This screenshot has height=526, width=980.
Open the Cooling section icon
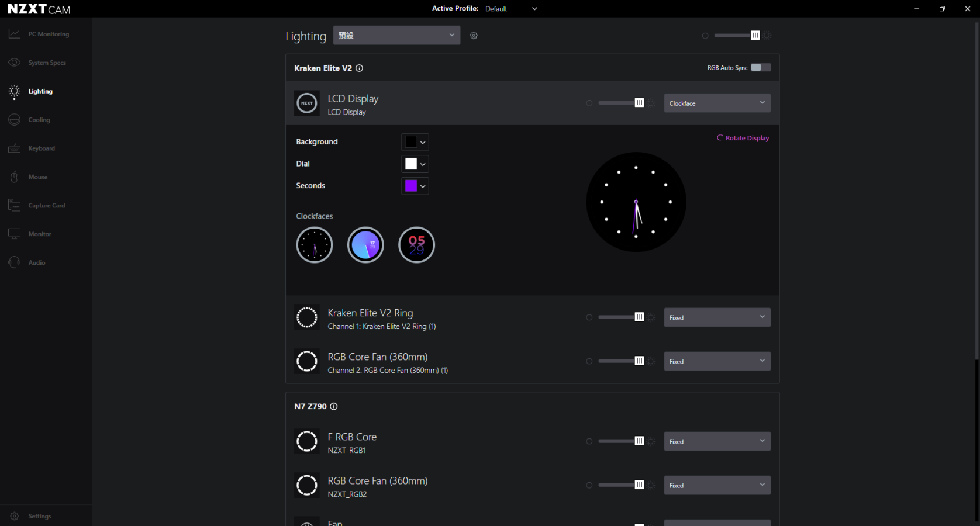click(x=15, y=120)
